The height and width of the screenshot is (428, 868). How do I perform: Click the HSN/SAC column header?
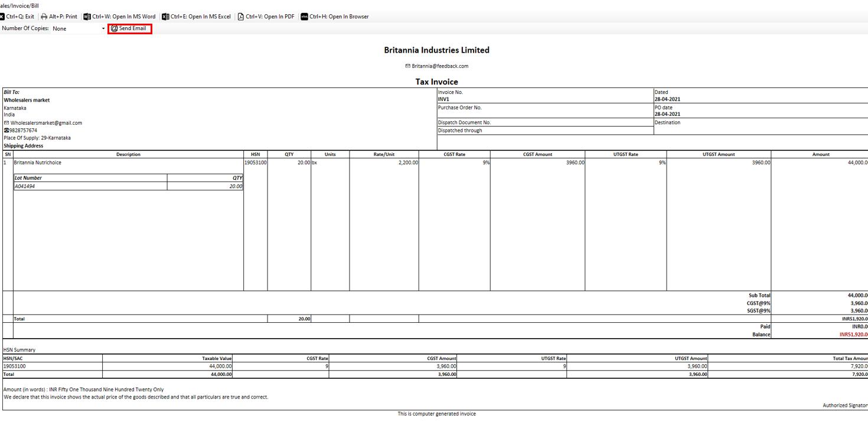[x=14, y=358]
